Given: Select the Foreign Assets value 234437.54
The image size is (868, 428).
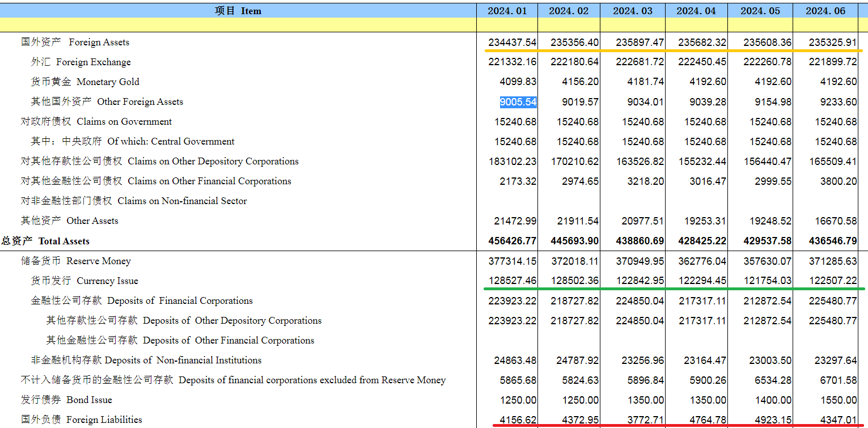Looking at the screenshot, I should coord(513,43).
